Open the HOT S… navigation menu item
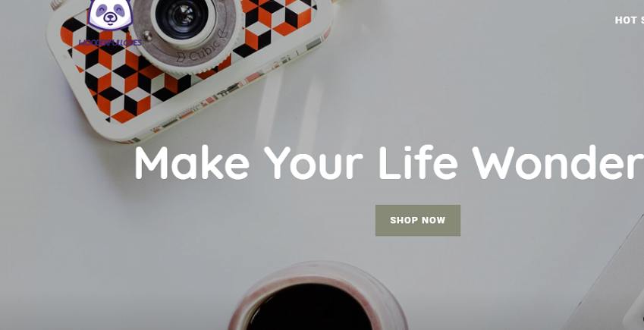This screenshot has width=644, height=330. 630,20
